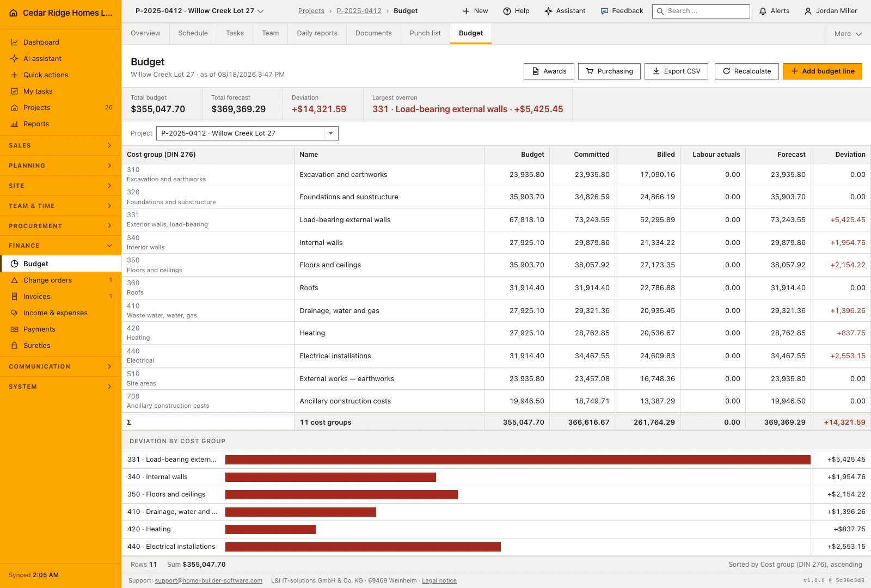871x588 pixels.
Task: Switch to the Daily reports tab
Action: pos(317,33)
